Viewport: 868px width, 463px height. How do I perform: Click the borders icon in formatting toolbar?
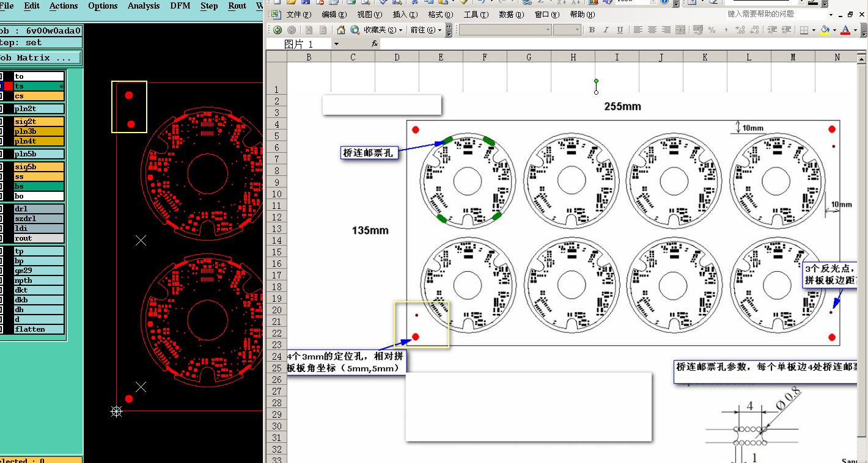click(804, 29)
